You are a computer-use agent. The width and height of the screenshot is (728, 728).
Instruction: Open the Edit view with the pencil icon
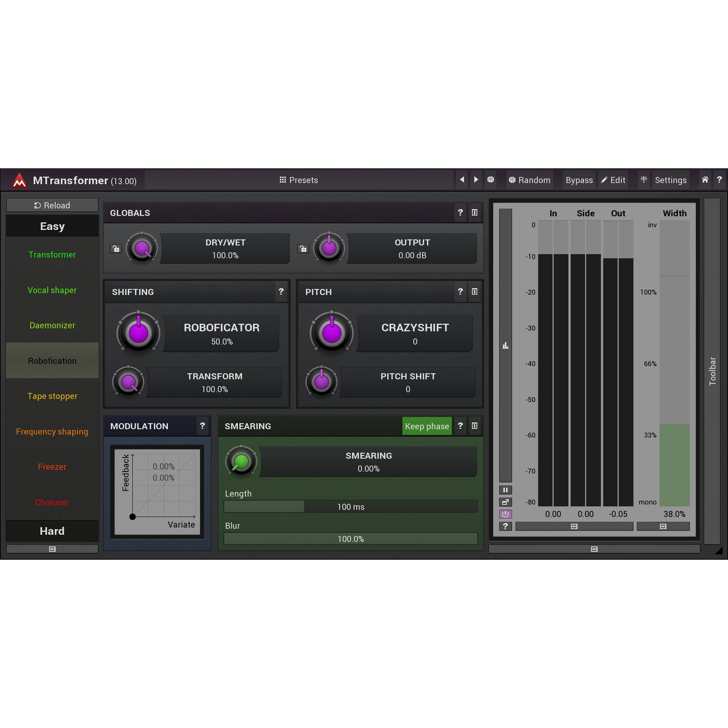point(613,180)
